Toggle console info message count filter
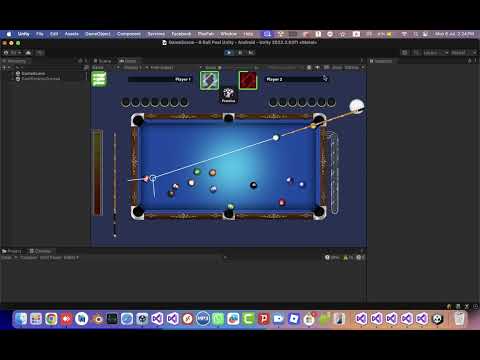The height and width of the screenshot is (360, 480). click(332, 258)
